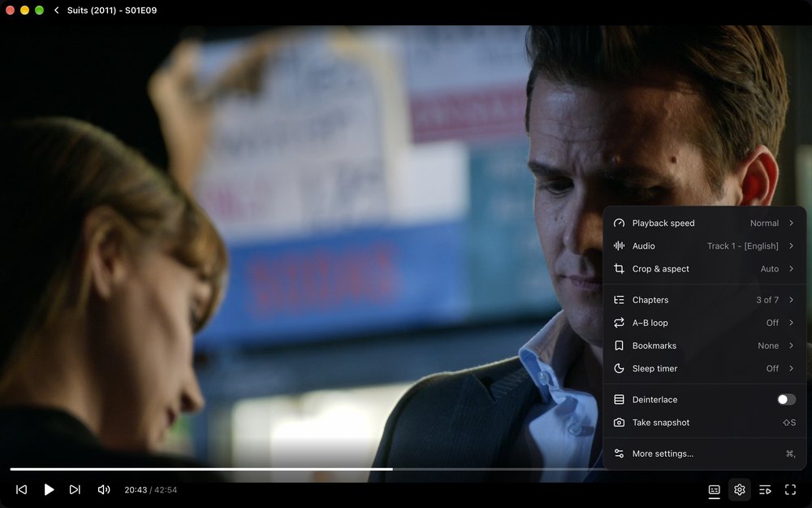
Task: Click the More settings sliders icon
Action: click(619, 454)
